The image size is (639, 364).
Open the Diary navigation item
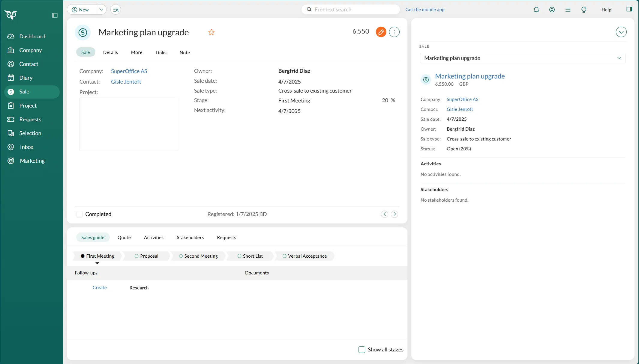click(26, 78)
